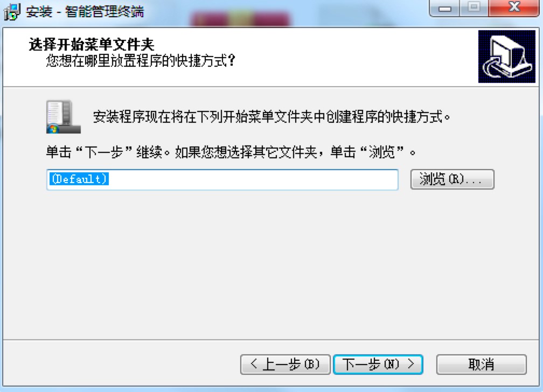Image resolution: width=543 pixels, height=392 pixels.
Task: Click the right arrow on 下一步 button
Action: pyautogui.click(x=410, y=363)
